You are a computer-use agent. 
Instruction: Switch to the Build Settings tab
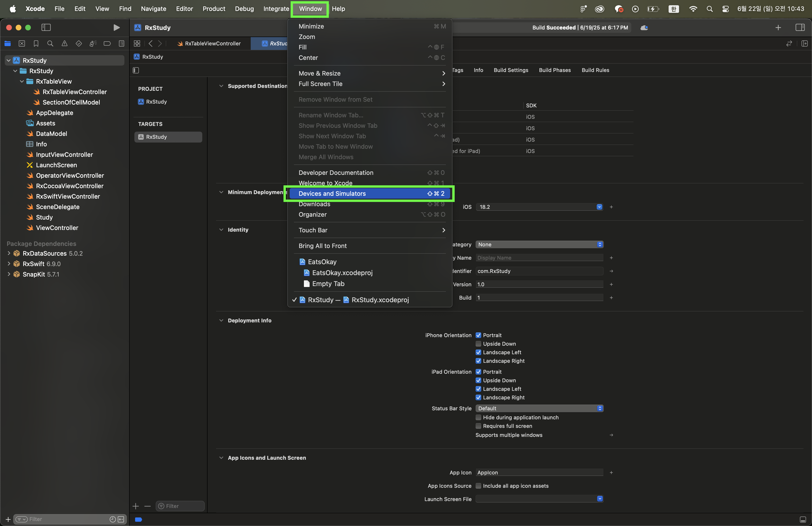(x=511, y=70)
